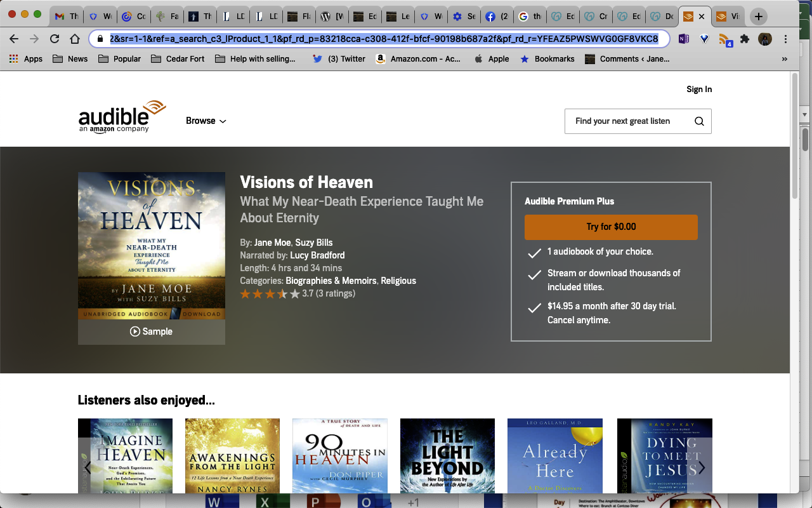Open the Extensions puzzle icon
The image size is (812, 508).
click(745, 39)
